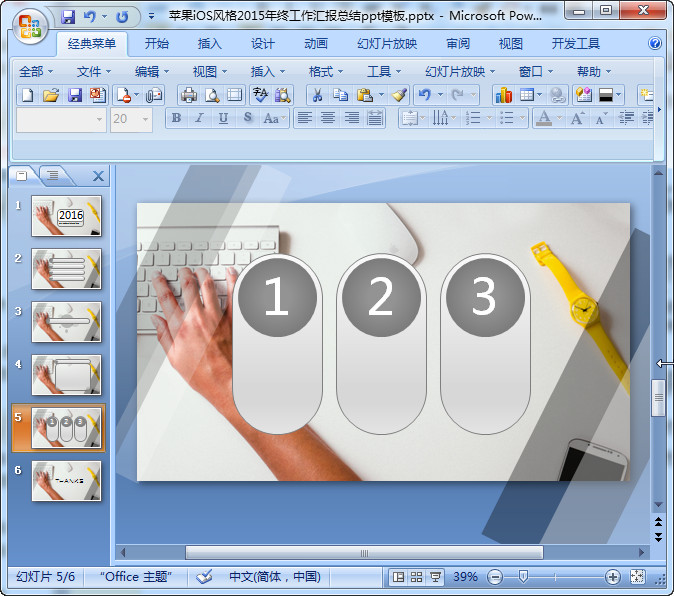Click zoom out minus button
Viewport: 674px width, 596px height.
pos(495,577)
